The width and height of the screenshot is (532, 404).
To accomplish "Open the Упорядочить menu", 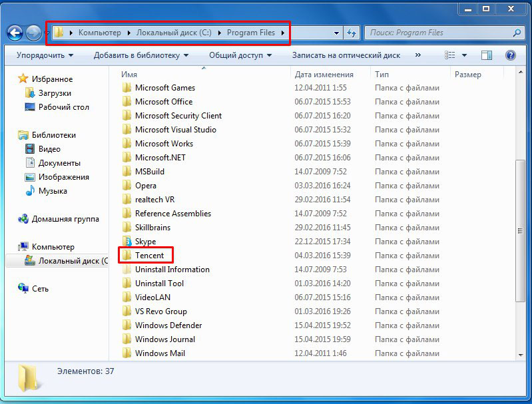I will click(x=45, y=55).
